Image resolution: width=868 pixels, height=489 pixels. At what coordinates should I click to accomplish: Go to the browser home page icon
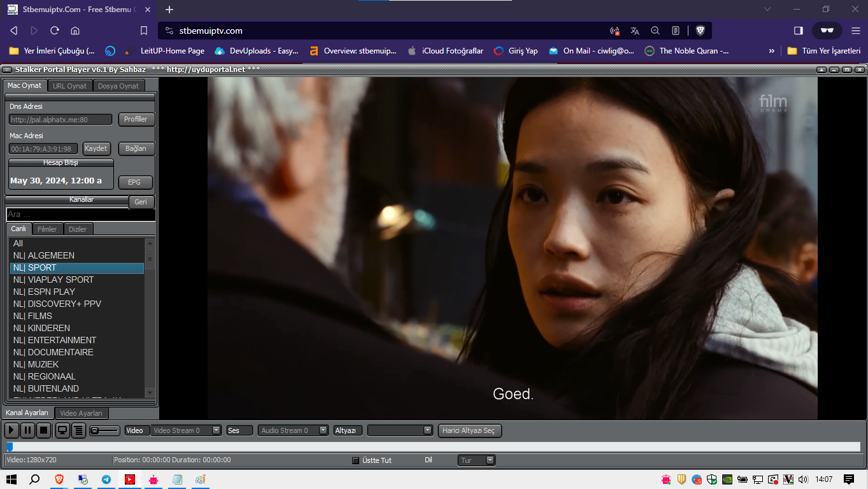75,31
